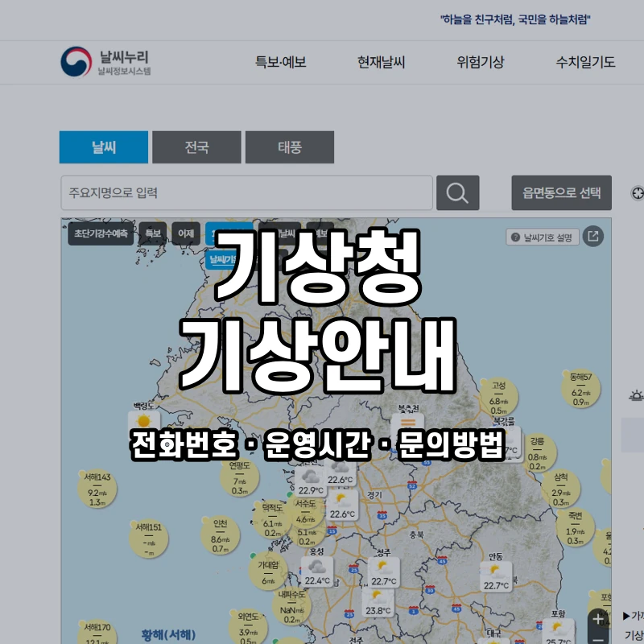Click the 청주 22.7°C partly sunny icon
The height and width of the screenshot is (644, 644).
[384, 572]
